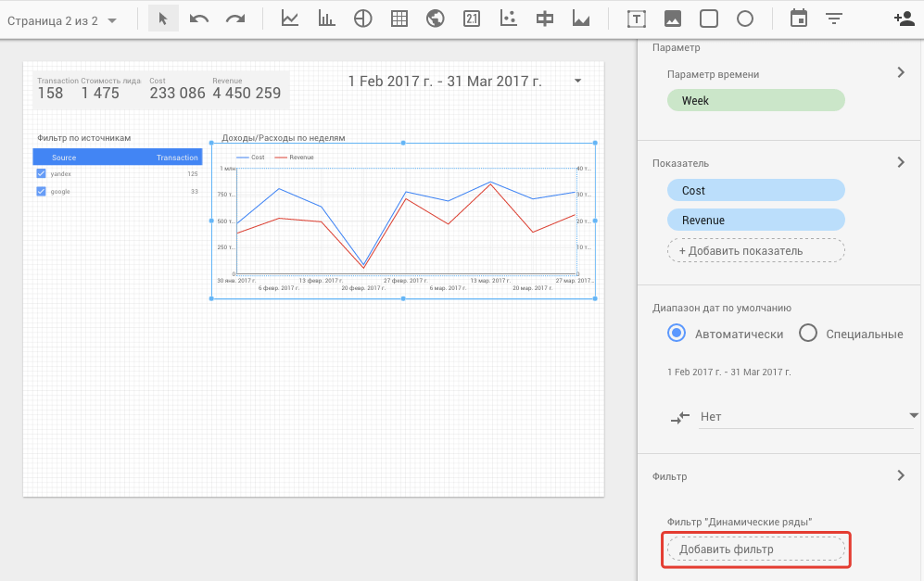
Task: Uncheck the google source checkbox
Action: tap(41, 192)
